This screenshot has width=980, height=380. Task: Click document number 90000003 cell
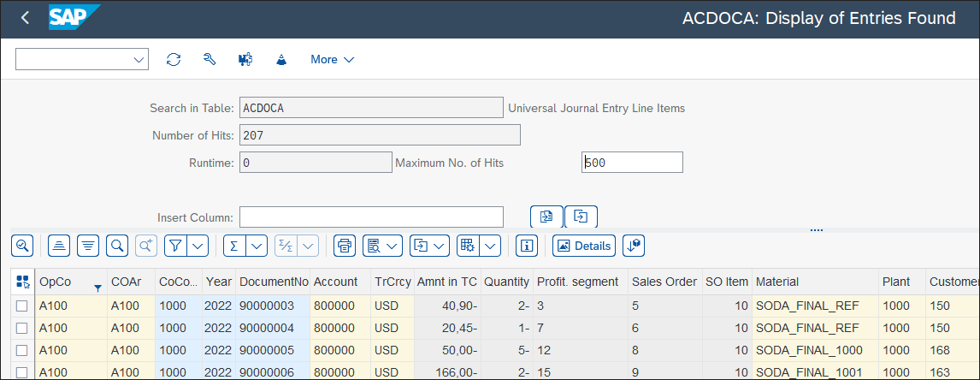tap(273, 306)
